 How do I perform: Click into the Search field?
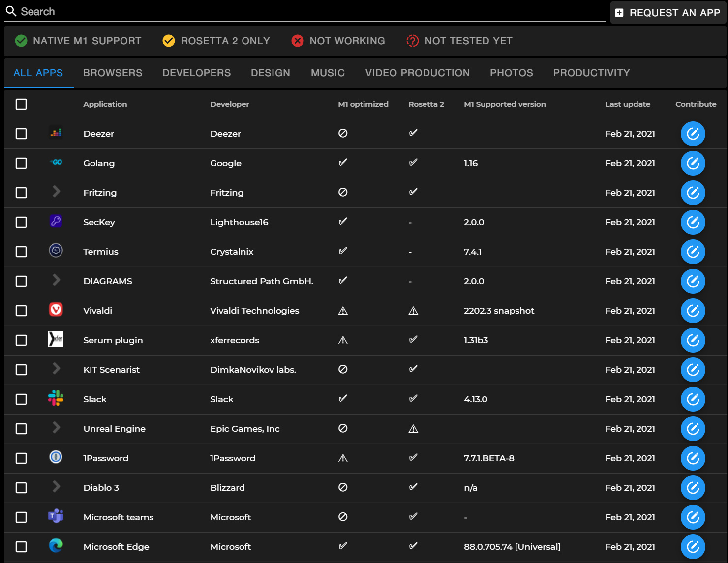point(305,12)
